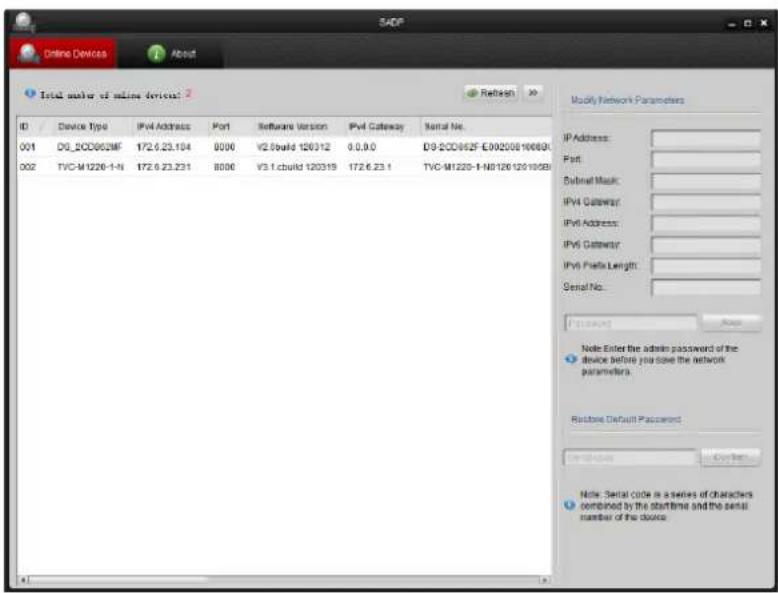Click software version V2.0build 120312
Image resolution: width=778 pixels, height=593 pixels.
[x=293, y=147]
